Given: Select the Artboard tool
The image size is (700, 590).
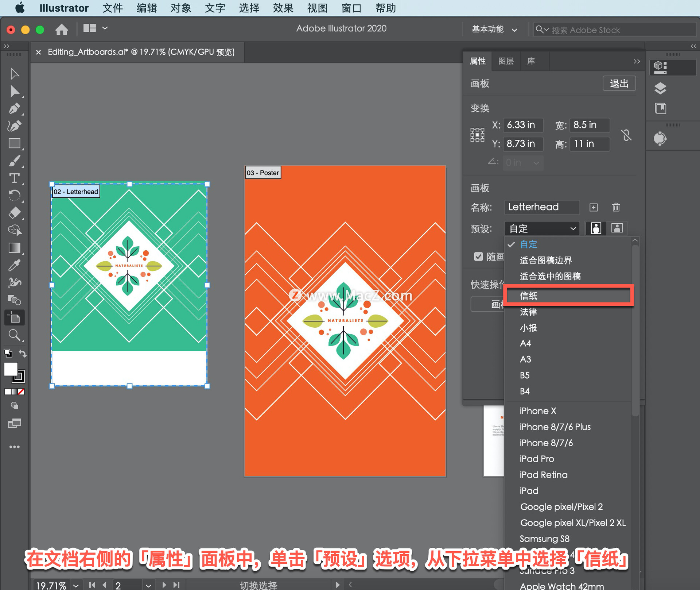Looking at the screenshot, I should (14, 318).
